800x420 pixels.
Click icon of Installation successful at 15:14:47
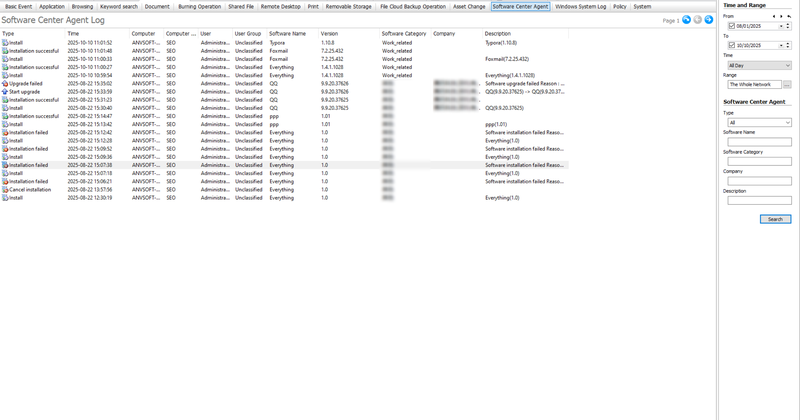[5, 116]
